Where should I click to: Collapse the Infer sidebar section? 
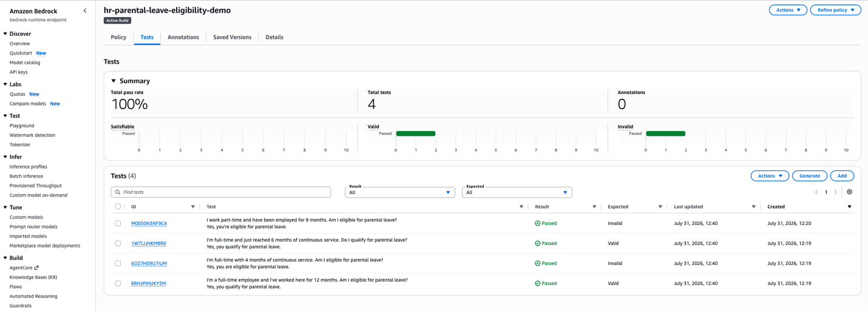tap(5, 156)
